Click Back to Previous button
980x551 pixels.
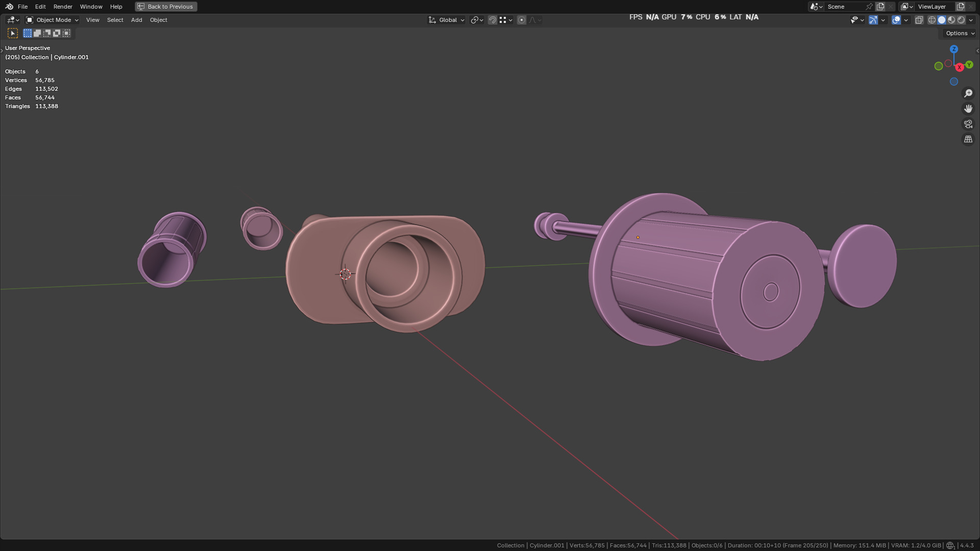coord(166,7)
